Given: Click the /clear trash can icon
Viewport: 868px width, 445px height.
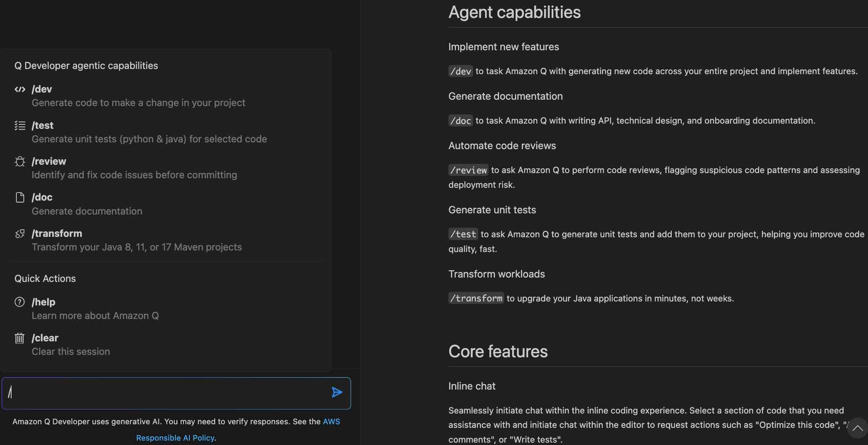Looking at the screenshot, I should click(20, 338).
